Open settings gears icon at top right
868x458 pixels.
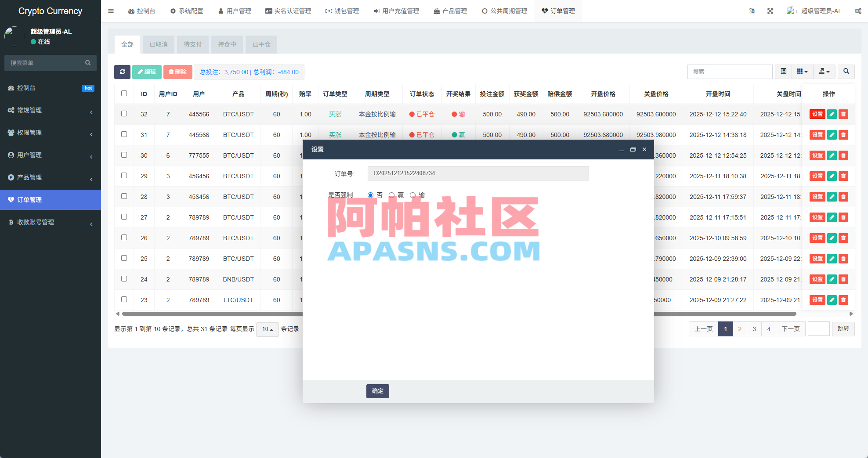[x=858, y=11]
